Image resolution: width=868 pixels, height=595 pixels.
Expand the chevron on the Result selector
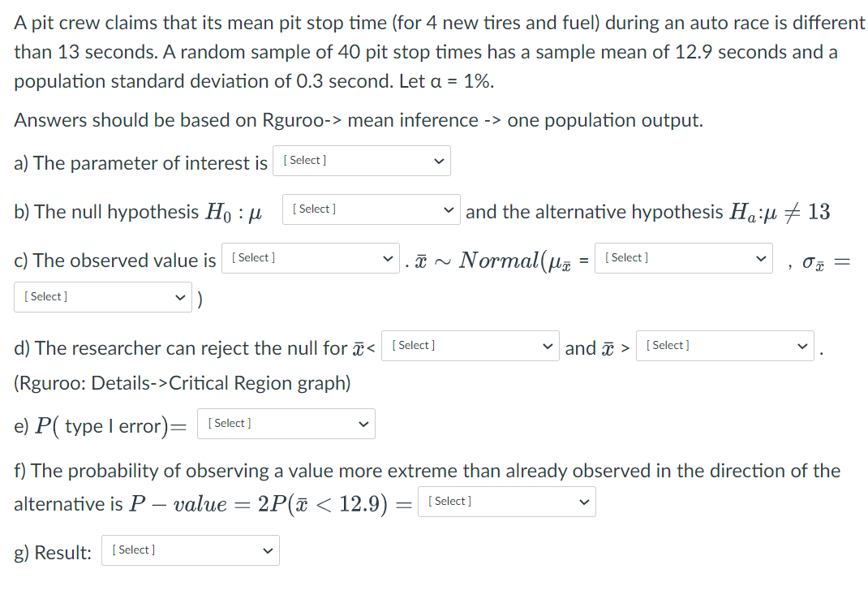pyautogui.click(x=269, y=550)
